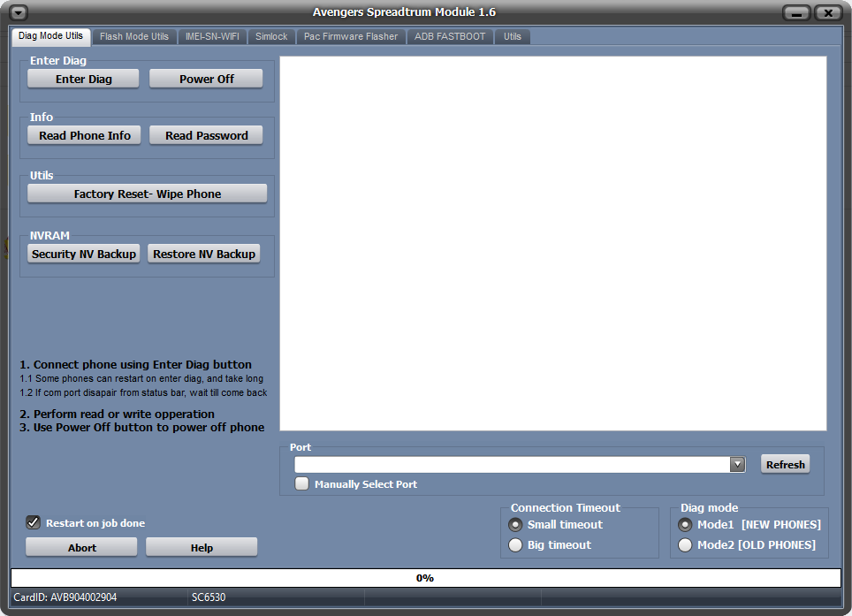Select the Utils tab
852x616 pixels.
[513, 36]
